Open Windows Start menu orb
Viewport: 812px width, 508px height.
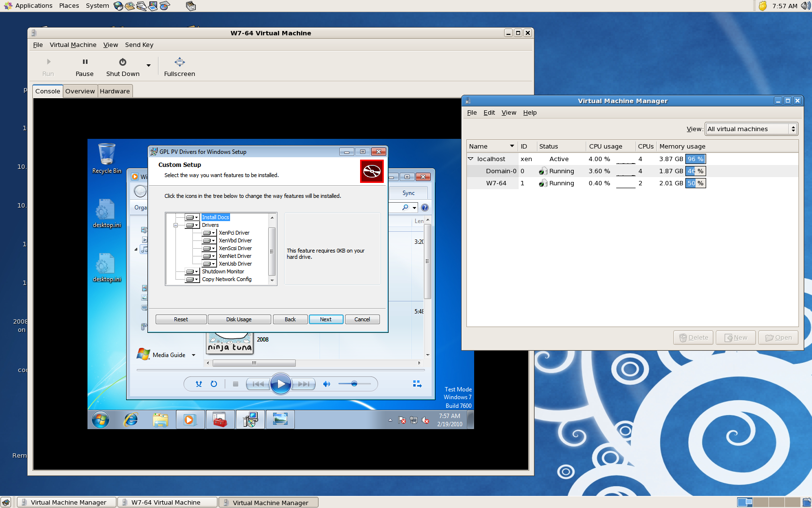(101, 420)
